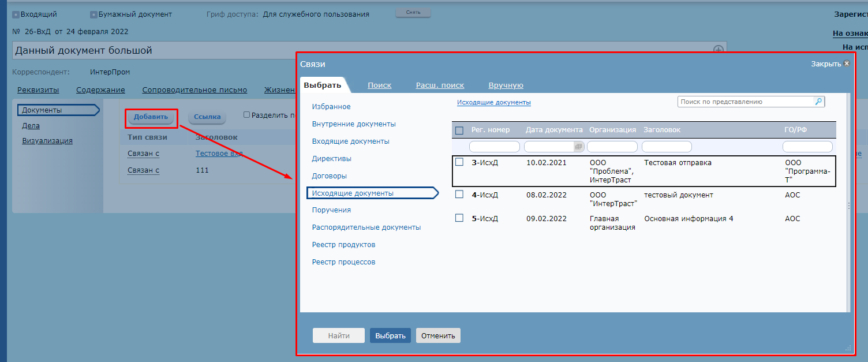This screenshot has height=362, width=868.
Task: Check the box for 3-ИсхД row
Action: pos(459,162)
